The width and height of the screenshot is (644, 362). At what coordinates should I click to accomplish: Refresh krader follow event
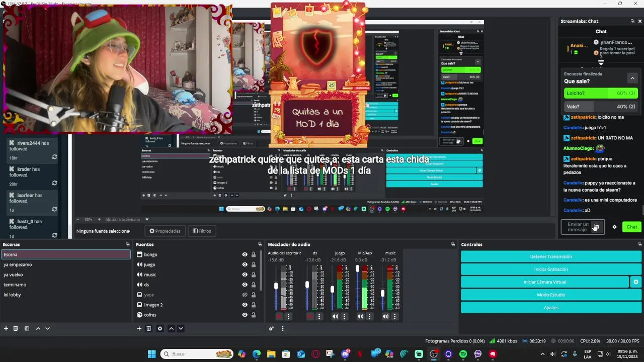coord(54,183)
